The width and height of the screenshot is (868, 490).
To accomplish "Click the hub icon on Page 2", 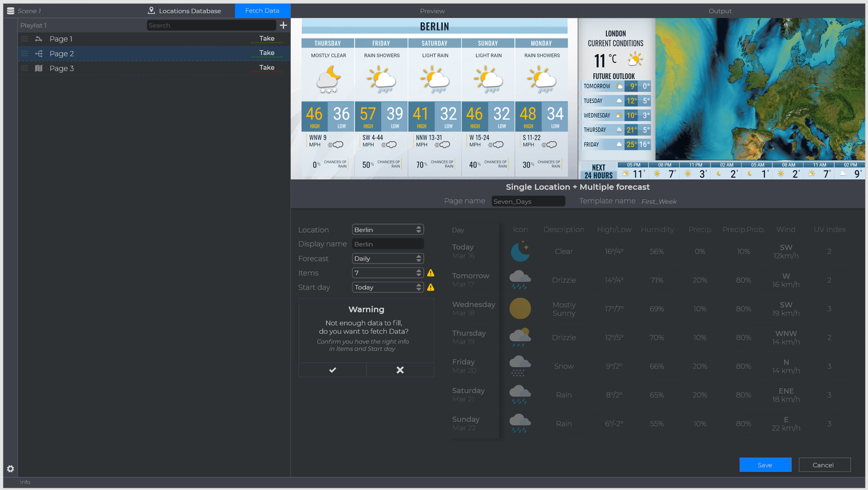I will (38, 53).
